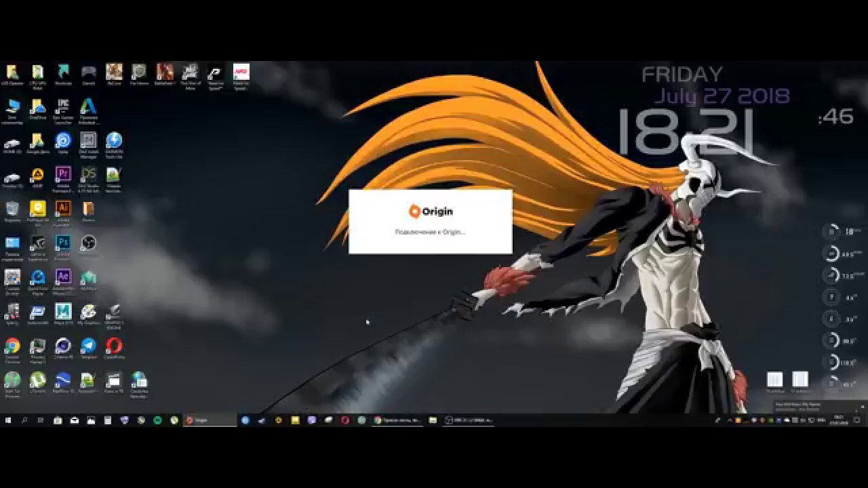Open the Cinema 4D desktop shortcut

63,350
